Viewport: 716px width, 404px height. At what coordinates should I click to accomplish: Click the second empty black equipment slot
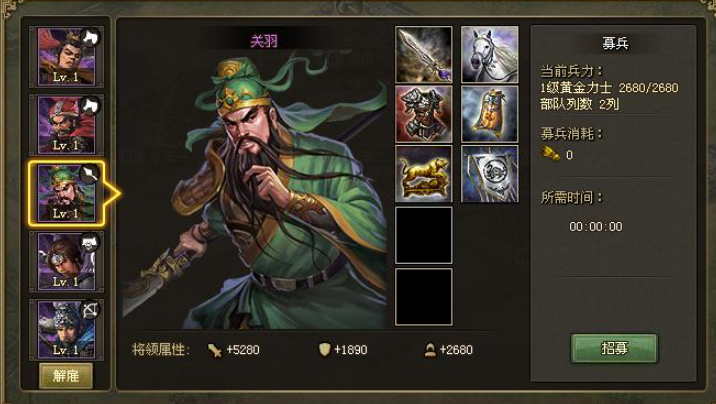click(424, 297)
